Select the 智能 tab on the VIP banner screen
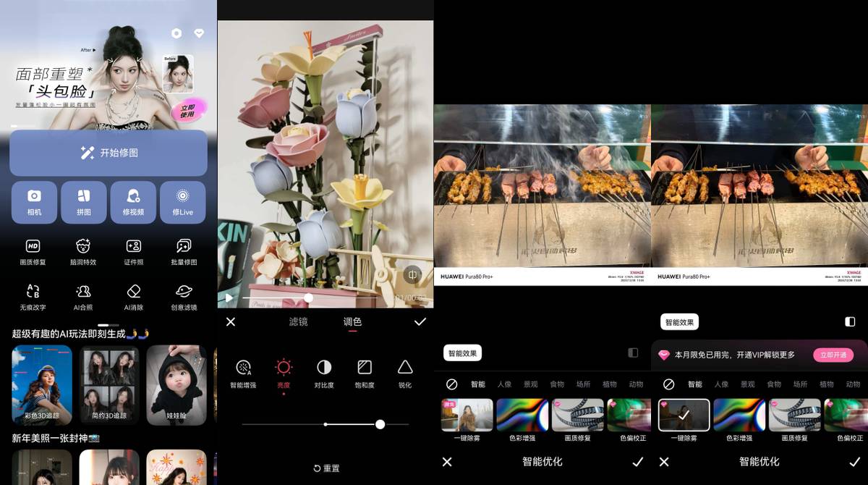Viewport: 868px width, 485px height. pyautogui.click(x=695, y=384)
